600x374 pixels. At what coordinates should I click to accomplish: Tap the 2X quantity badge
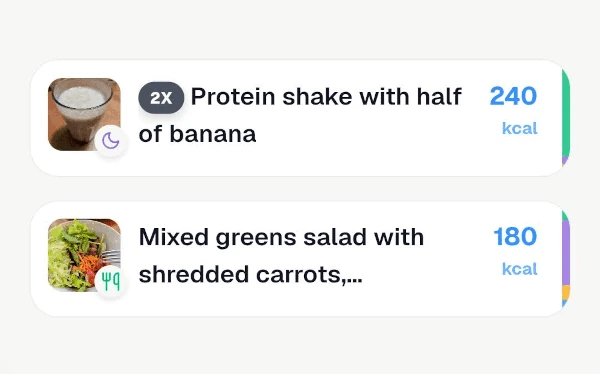(161, 98)
